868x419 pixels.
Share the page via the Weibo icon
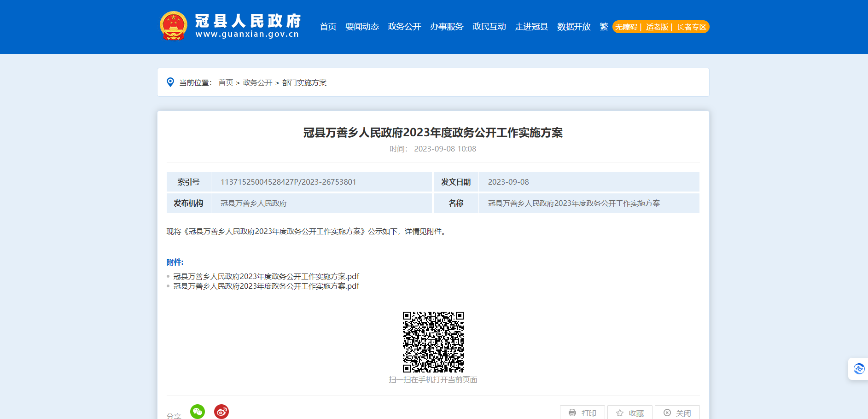coord(221,412)
